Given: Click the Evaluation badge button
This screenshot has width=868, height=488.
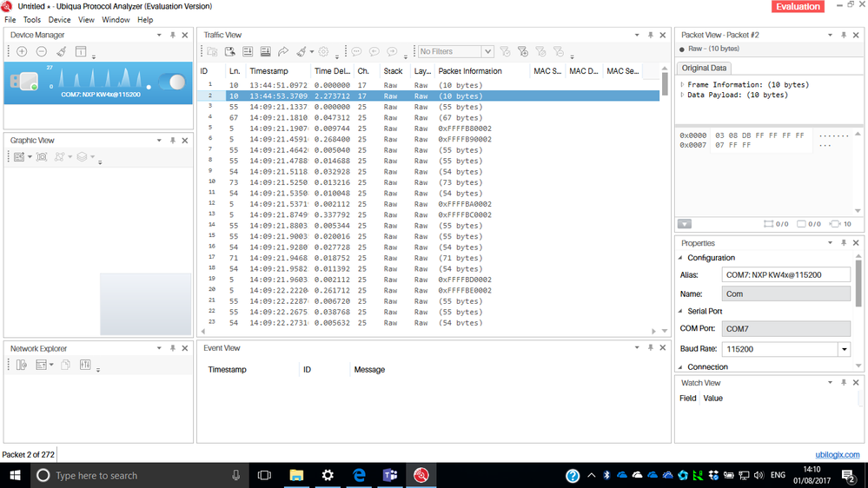Looking at the screenshot, I should click(798, 7).
